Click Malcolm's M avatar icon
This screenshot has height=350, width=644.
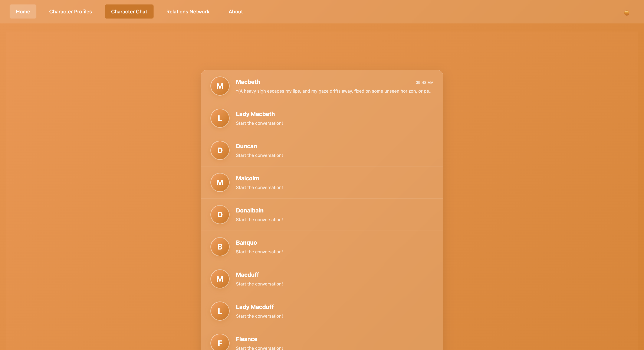point(220,182)
